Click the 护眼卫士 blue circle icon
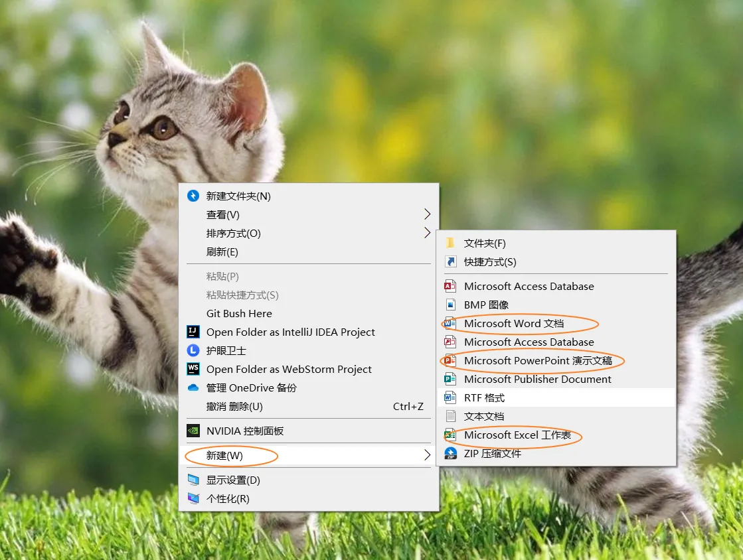 click(x=193, y=350)
